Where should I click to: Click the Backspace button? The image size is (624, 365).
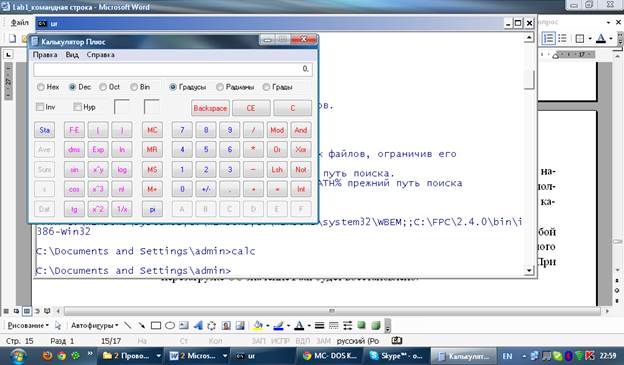pyautogui.click(x=210, y=108)
